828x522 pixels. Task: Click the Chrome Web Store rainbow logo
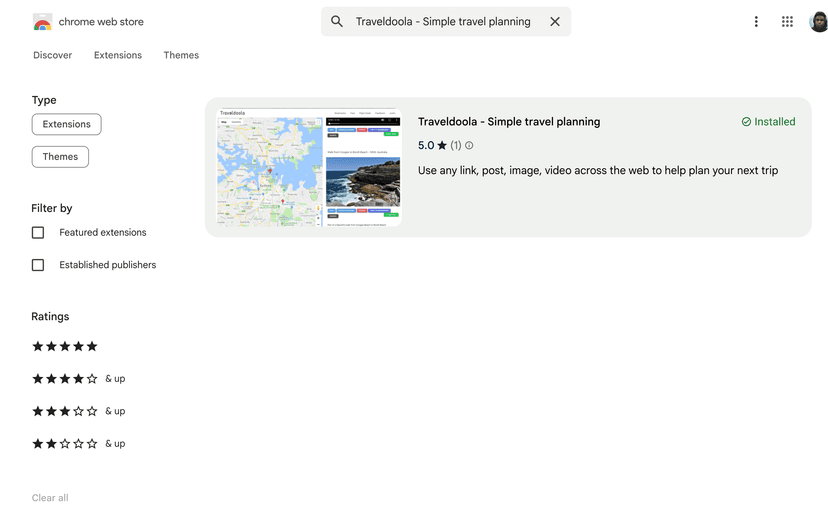[42, 22]
